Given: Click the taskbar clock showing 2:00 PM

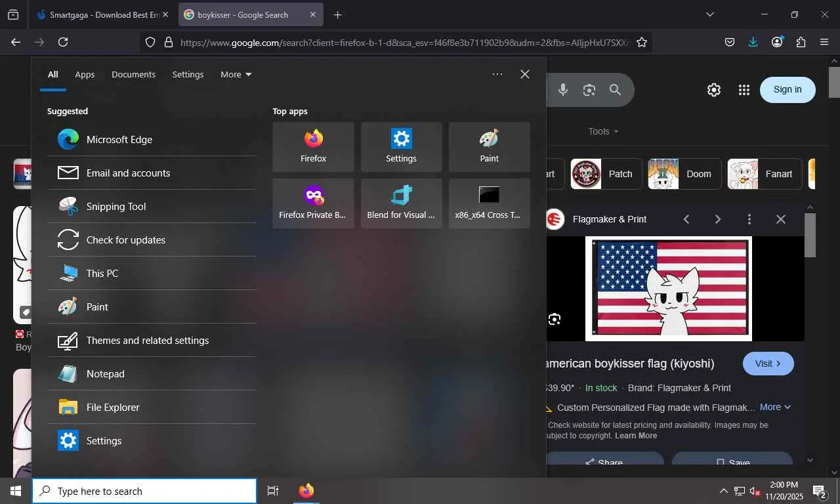Looking at the screenshot, I should click(x=784, y=491).
